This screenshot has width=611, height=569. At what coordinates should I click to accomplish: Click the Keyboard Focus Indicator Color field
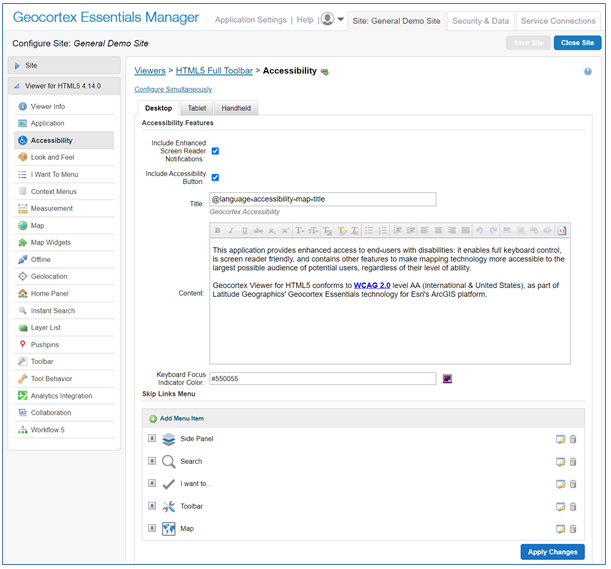tap(323, 378)
